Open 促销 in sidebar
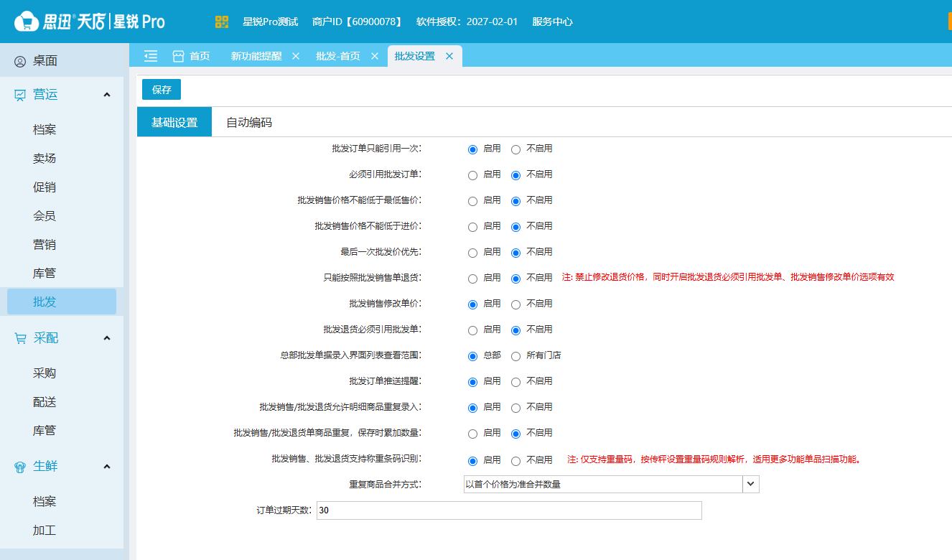The image size is (952, 560). coord(45,187)
